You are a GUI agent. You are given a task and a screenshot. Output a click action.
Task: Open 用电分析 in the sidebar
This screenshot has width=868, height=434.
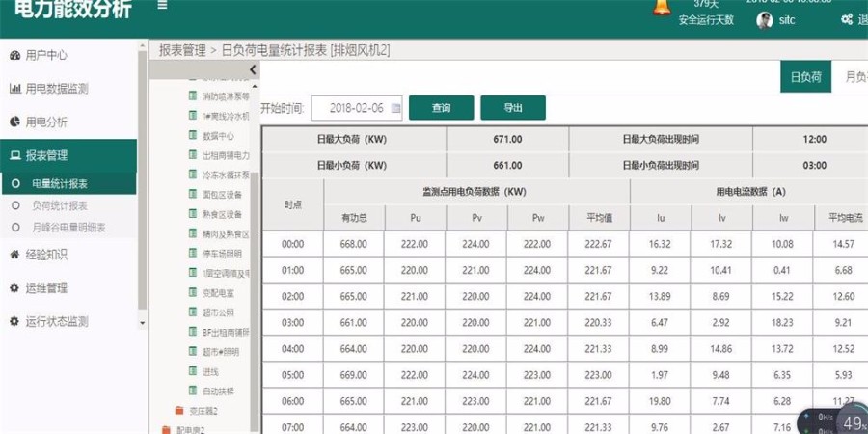[x=39, y=122]
